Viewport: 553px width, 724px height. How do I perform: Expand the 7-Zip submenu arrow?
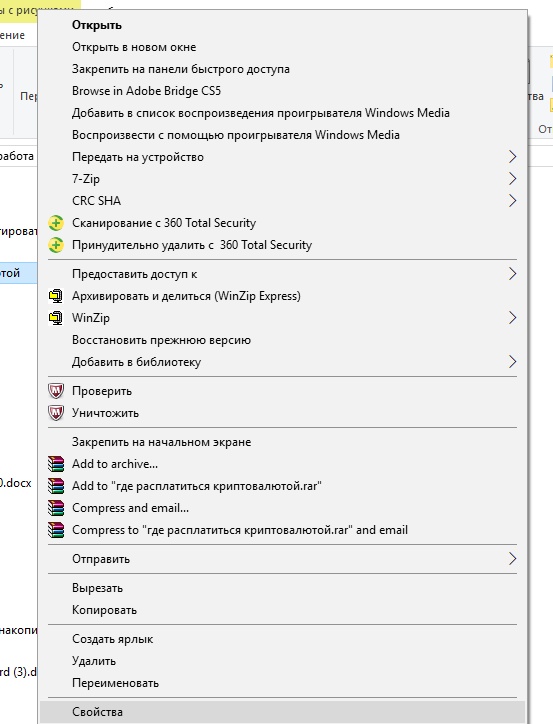(x=512, y=179)
